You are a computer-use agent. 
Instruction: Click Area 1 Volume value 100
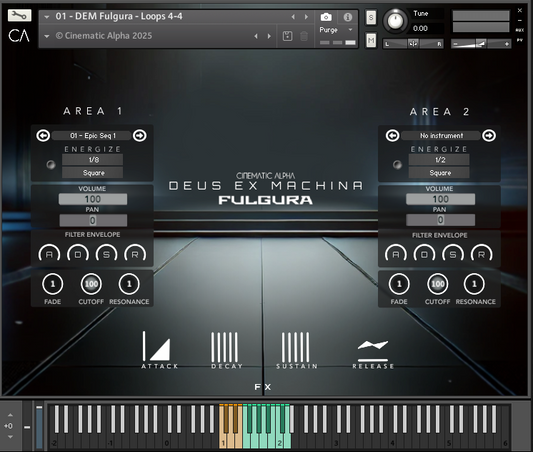93,199
